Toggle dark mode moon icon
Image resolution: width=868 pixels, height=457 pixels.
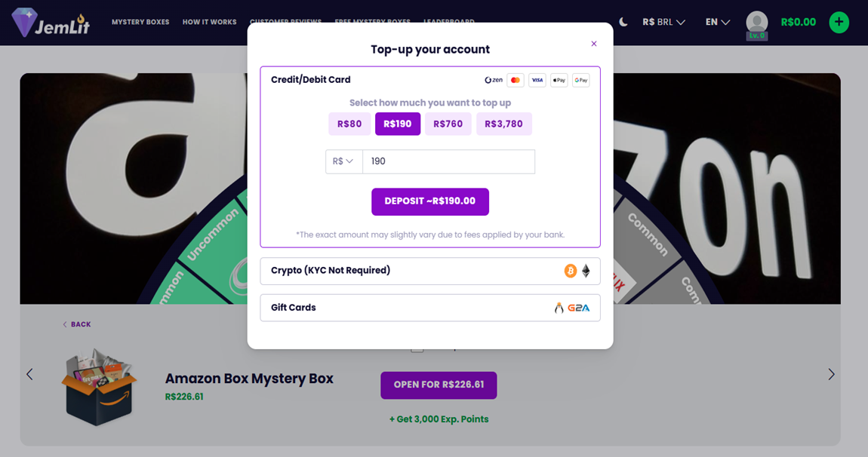coord(623,22)
